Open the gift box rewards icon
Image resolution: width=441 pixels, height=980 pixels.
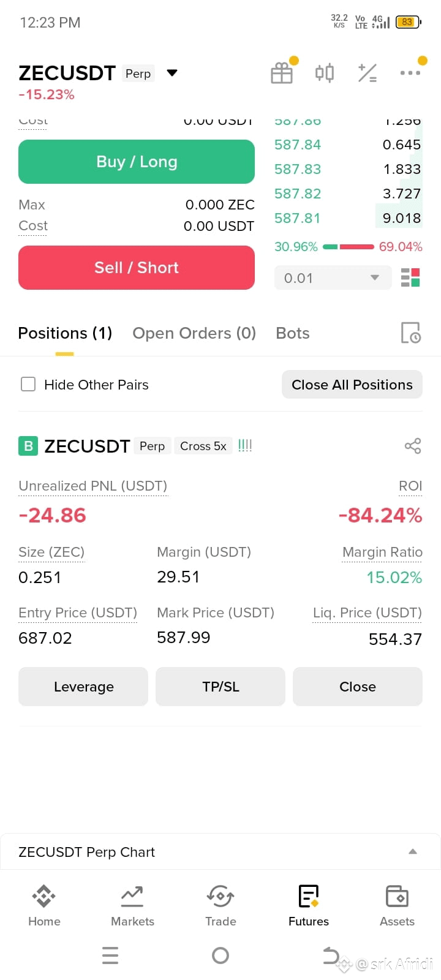tap(282, 73)
